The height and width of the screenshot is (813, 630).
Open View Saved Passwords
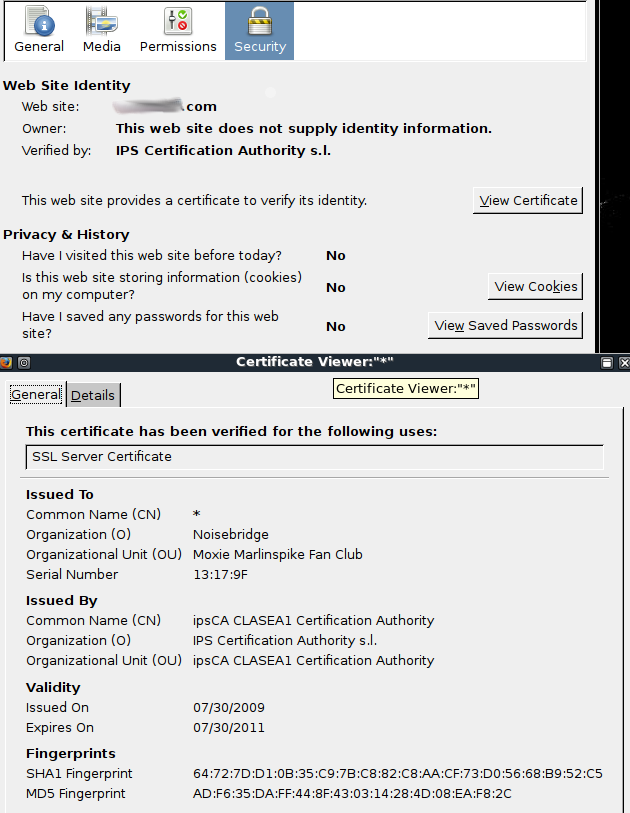pyautogui.click(x=506, y=325)
